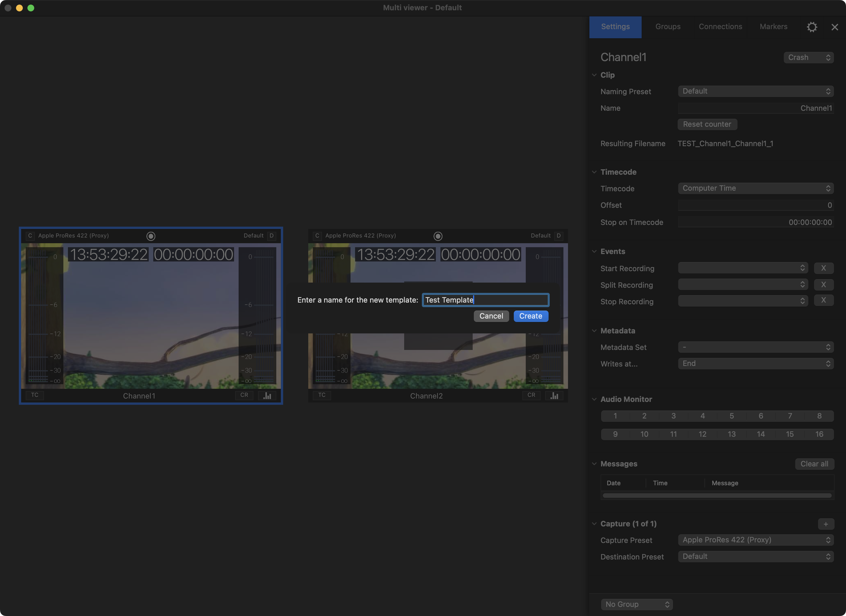Click the Reset counter button
846x616 pixels.
[707, 124]
